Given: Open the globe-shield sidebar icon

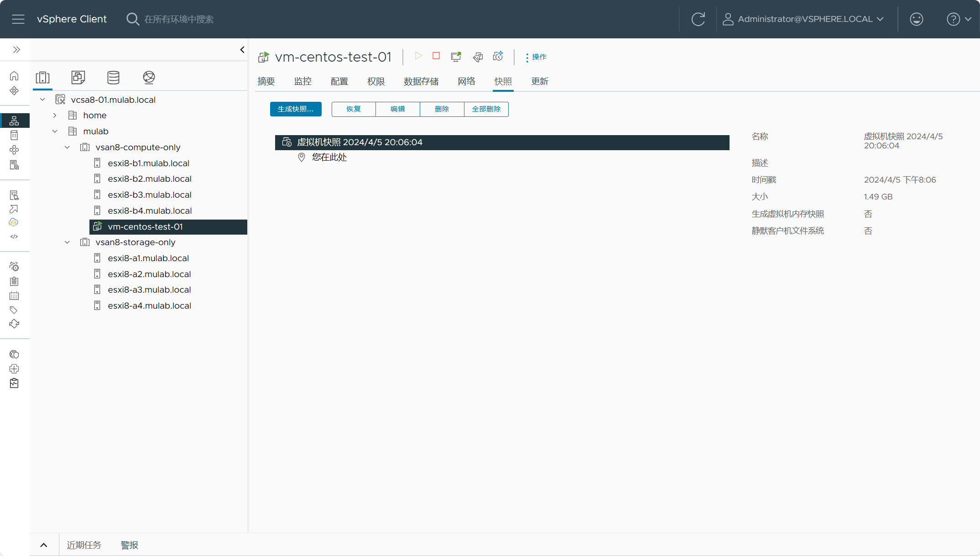Looking at the screenshot, I should click(x=14, y=354).
